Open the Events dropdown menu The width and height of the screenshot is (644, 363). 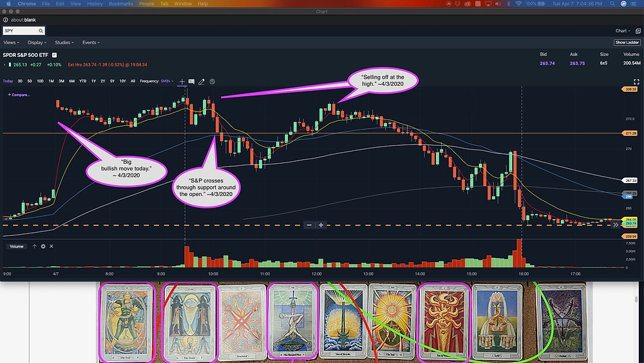91,43
